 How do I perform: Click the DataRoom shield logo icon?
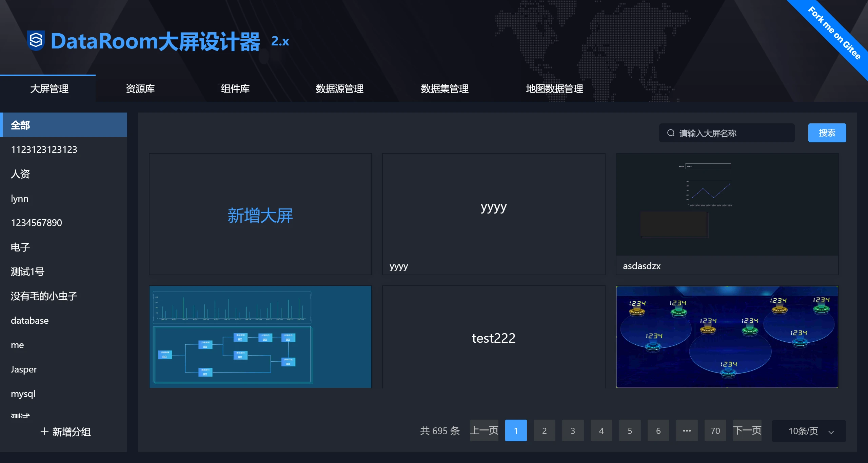[36, 41]
